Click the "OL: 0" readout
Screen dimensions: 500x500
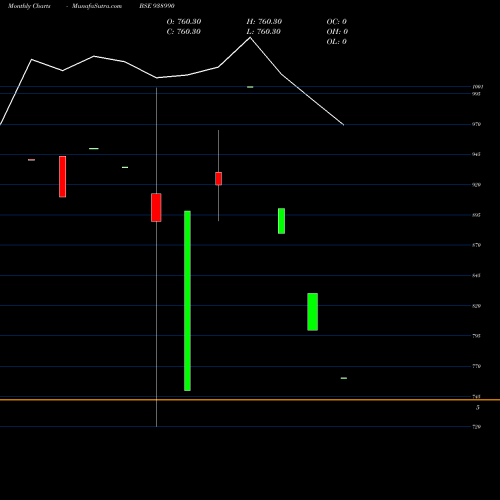tap(337, 42)
